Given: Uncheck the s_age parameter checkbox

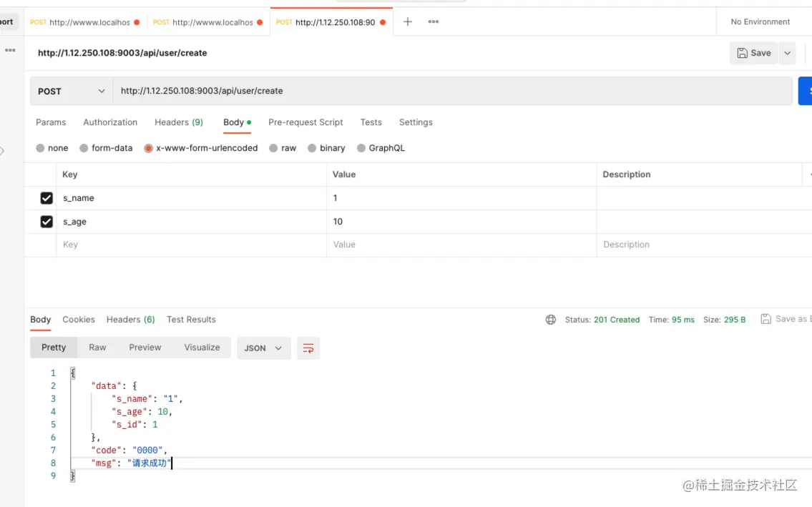Looking at the screenshot, I should pyautogui.click(x=47, y=222).
